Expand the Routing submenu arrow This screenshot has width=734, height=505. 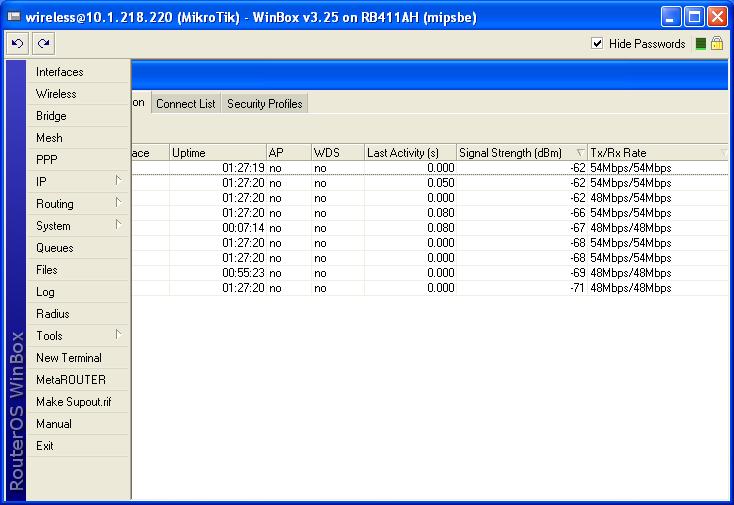[x=118, y=203]
